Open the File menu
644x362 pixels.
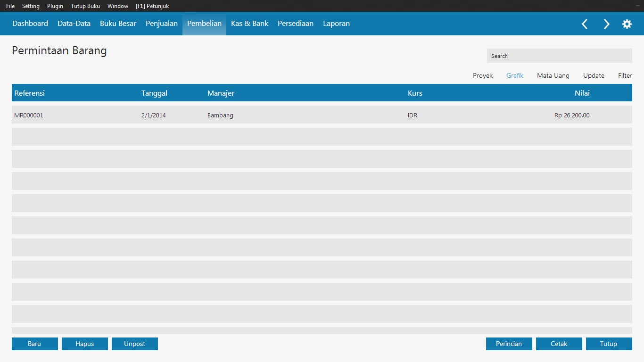tap(10, 6)
